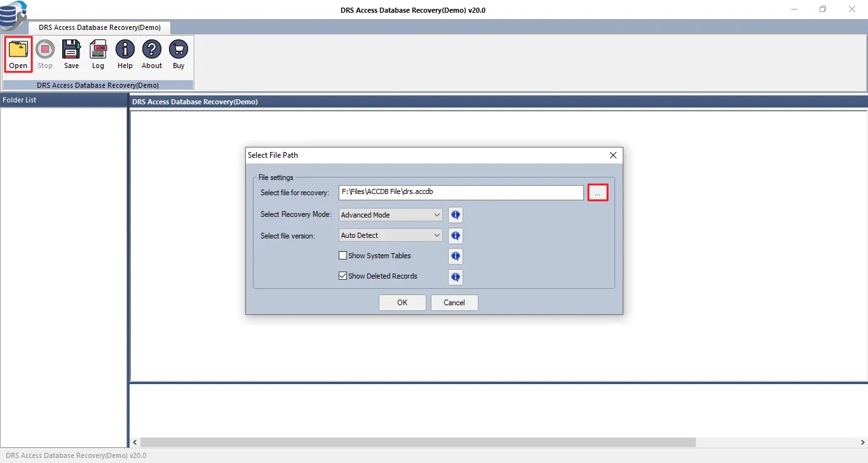Click the Select file for recovery path field
The image size is (868, 463).
click(x=461, y=192)
